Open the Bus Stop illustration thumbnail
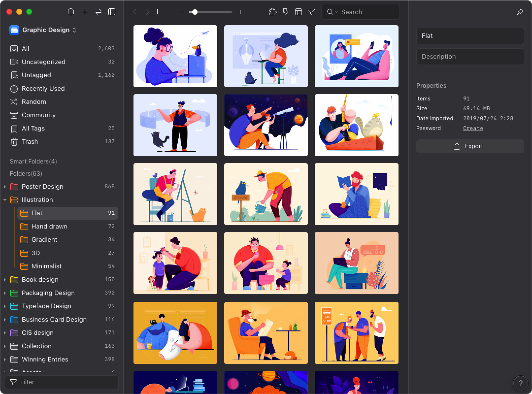The image size is (532, 394). (x=357, y=333)
